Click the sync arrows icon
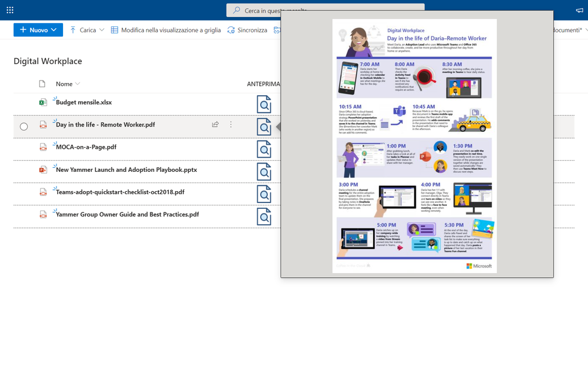Image resolution: width=588 pixels, height=366 pixels. (x=231, y=30)
